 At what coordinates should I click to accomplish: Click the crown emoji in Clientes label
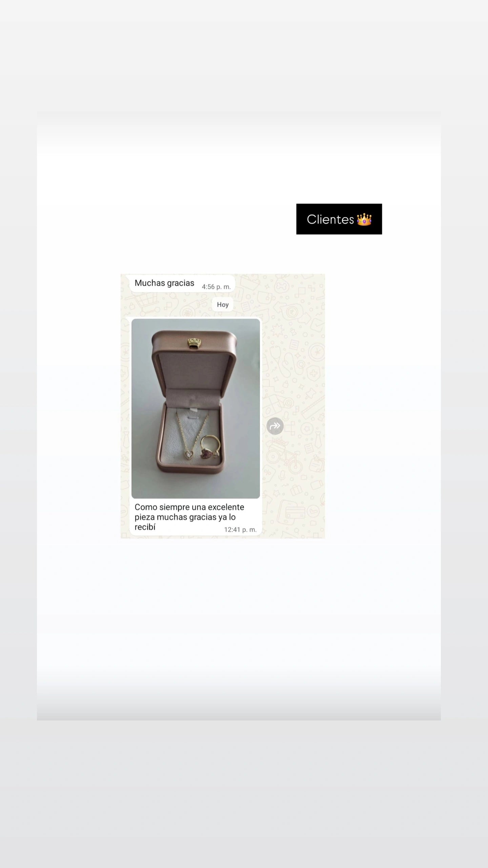364,219
